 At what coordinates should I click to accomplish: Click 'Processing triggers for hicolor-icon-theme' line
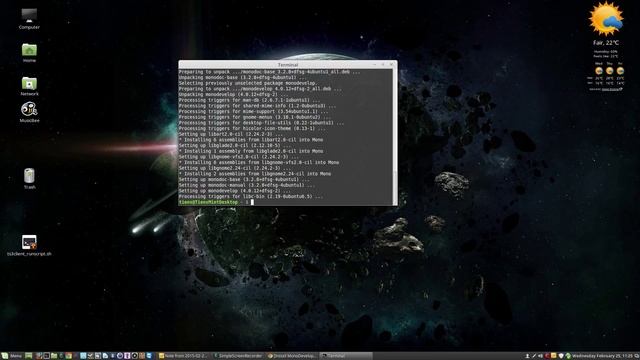coord(252,128)
